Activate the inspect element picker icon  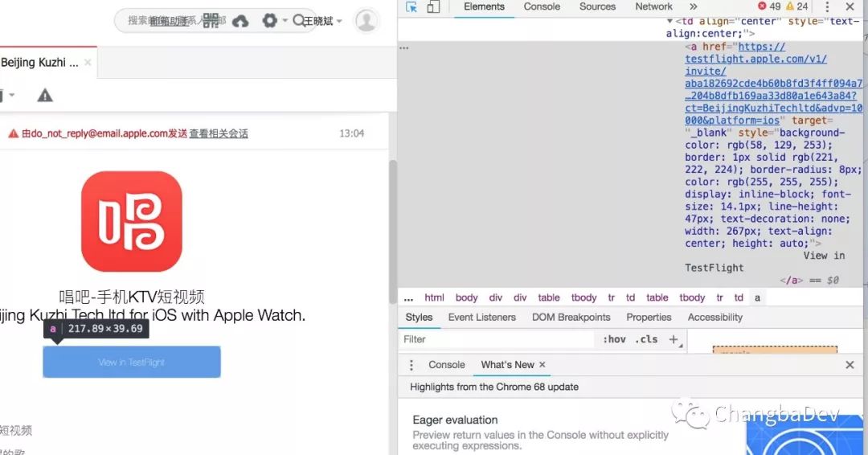[x=411, y=6]
